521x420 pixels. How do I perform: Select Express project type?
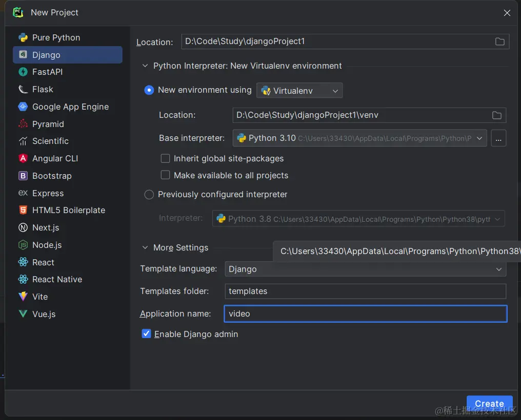(x=68, y=193)
